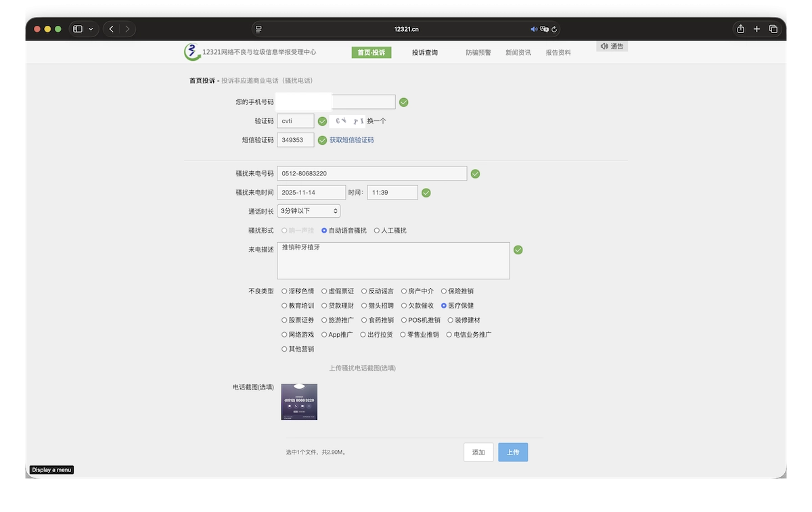Open the 通话时长 duration dropdown
Viewport: 812px width, 512px height.
pos(309,212)
